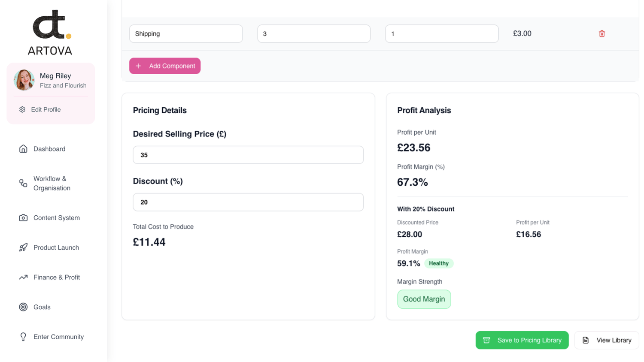Click the Content System camera icon
The image size is (644, 362).
pyautogui.click(x=23, y=218)
